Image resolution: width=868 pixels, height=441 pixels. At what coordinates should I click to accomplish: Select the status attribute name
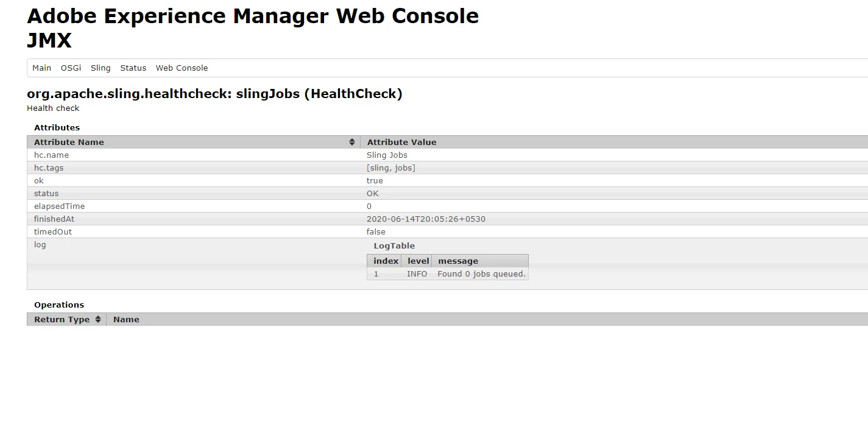tap(46, 193)
